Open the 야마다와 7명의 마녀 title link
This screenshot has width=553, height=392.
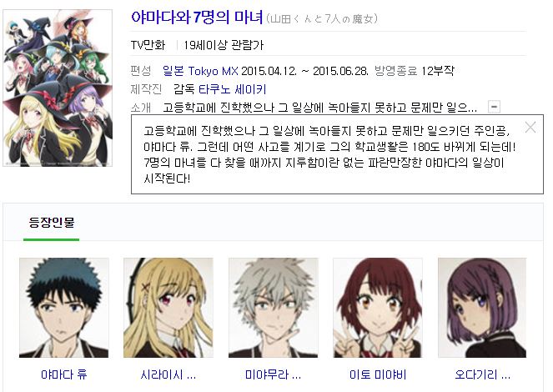197,18
